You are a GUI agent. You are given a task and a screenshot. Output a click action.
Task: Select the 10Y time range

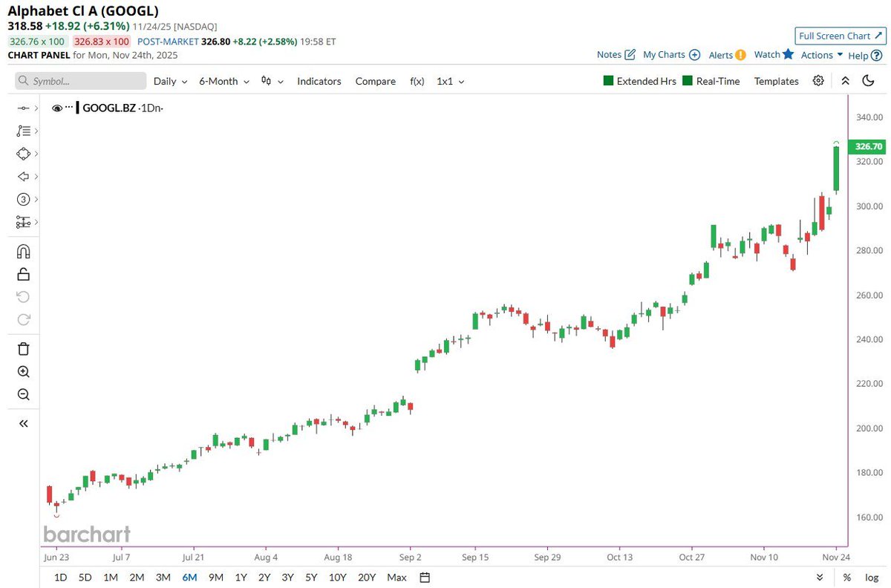[338, 577]
